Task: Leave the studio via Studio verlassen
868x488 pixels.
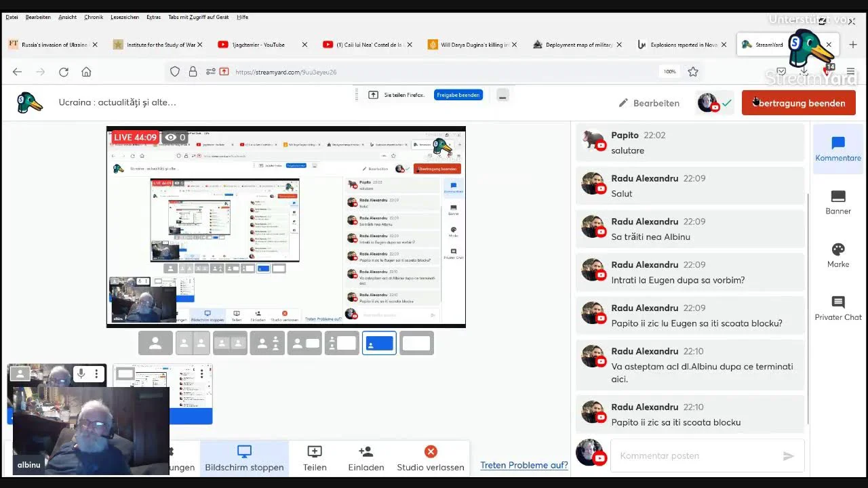Action: click(x=431, y=459)
